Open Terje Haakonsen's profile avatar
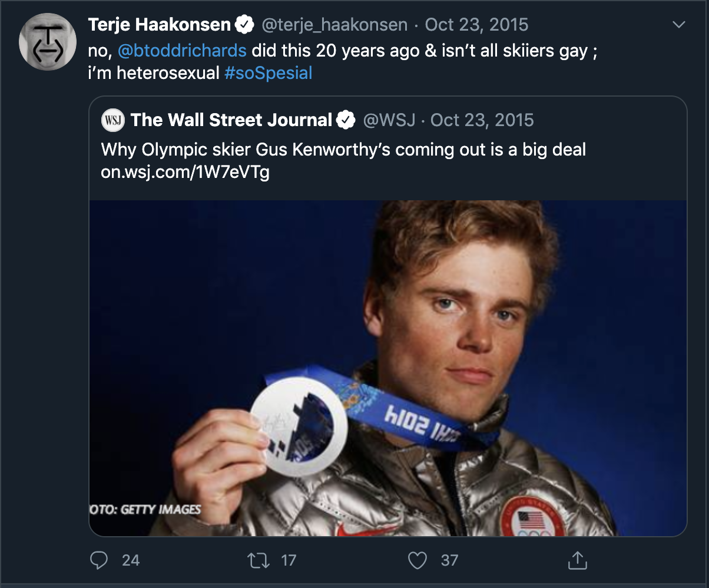Image resolution: width=709 pixels, height=588 pixels. pos(48,42)
